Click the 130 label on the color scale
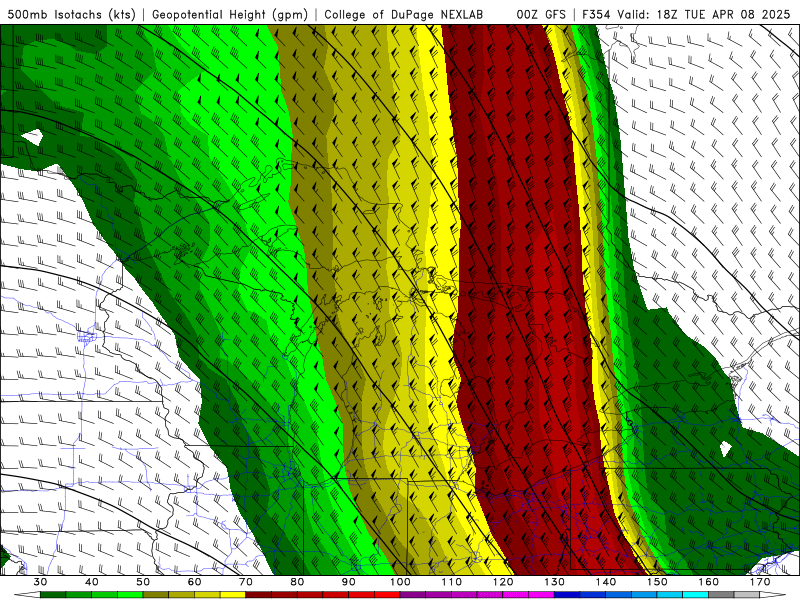 tap(555, 582)
